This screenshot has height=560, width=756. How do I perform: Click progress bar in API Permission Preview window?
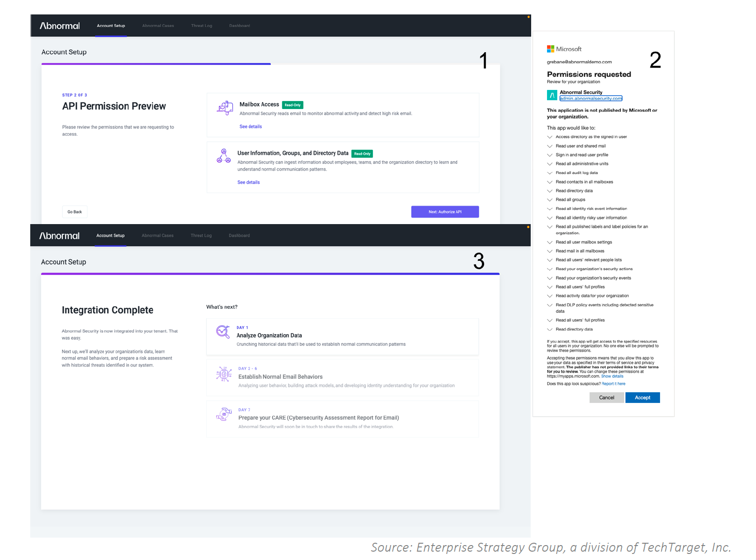[x=156, y=64]
